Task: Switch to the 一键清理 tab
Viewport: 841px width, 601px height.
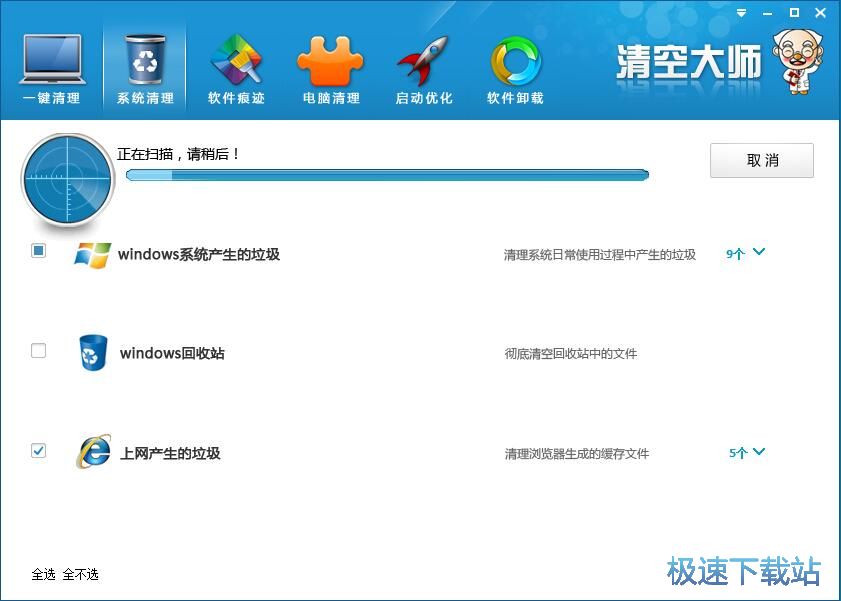Action: click(x=51, y=98)
